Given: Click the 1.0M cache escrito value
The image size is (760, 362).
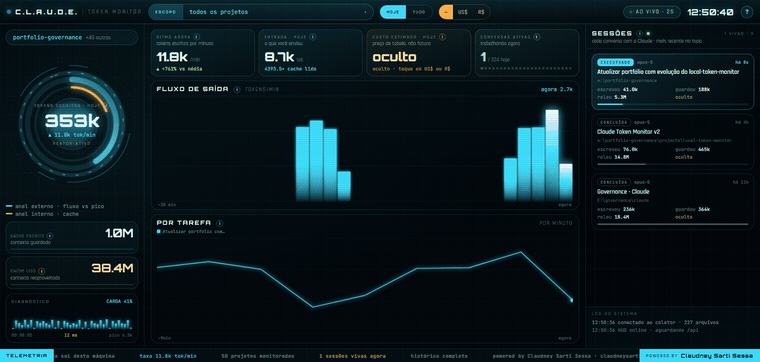Looking at the screenshot, I should pos(119,234).
